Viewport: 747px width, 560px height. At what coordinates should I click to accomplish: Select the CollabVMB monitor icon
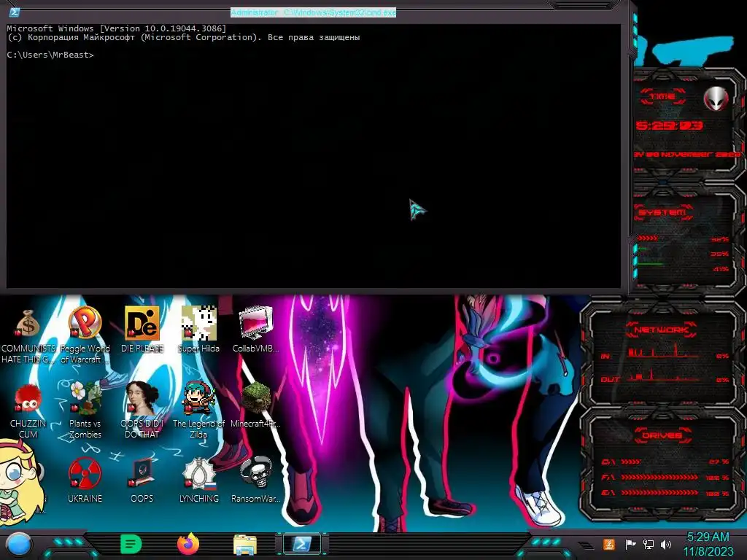tap(256, 330)
